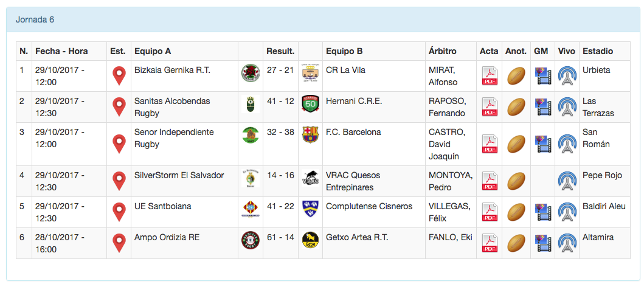Open PDF acta for Getxo Artea match
The image size is (644, 284).
(x=490, y=243)
